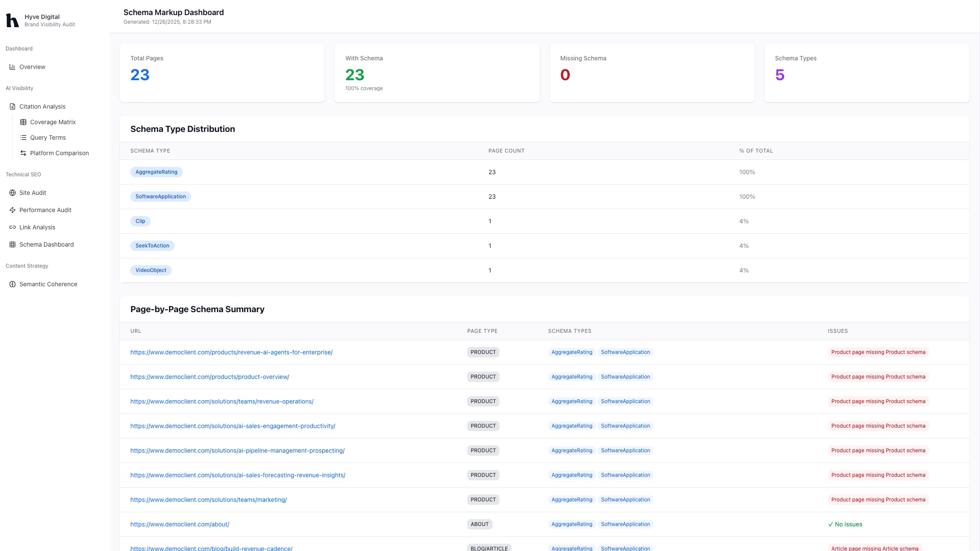Click the Performance Audit lightning icon

[x=13, y=210]
